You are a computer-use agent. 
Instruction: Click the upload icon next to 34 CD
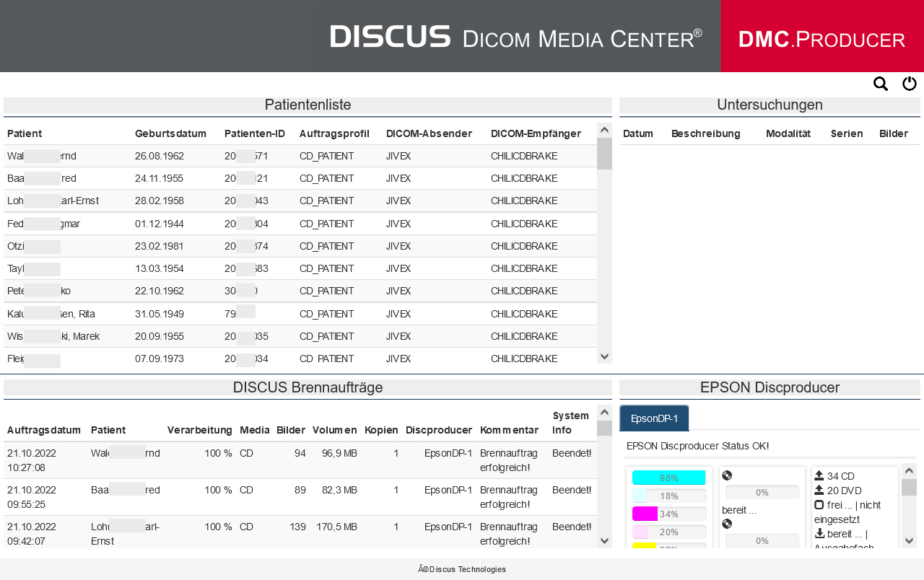click(x=819, y=475)
